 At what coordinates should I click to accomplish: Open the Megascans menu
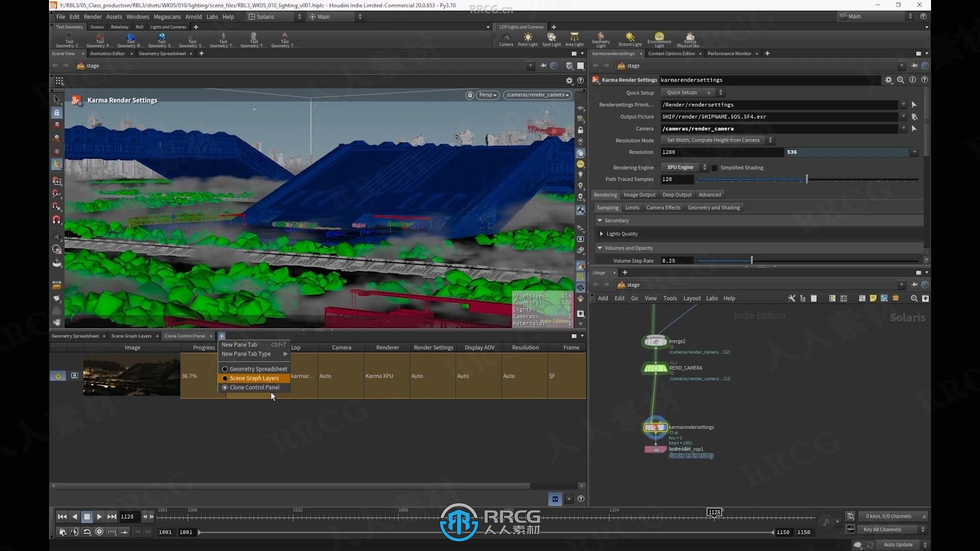coord(167,17)
